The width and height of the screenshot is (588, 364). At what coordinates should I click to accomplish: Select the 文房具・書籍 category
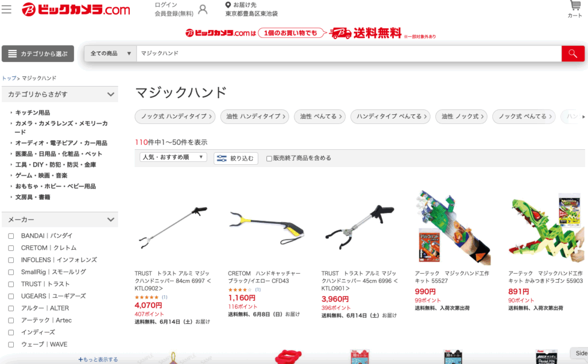[33, 197]
